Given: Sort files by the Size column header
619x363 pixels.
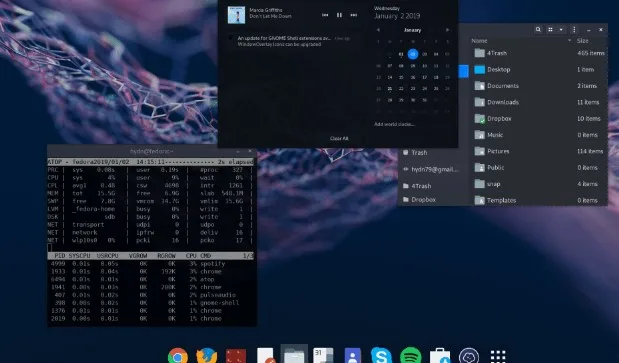Looking at the screenshot, I should [x=582, y=41].
